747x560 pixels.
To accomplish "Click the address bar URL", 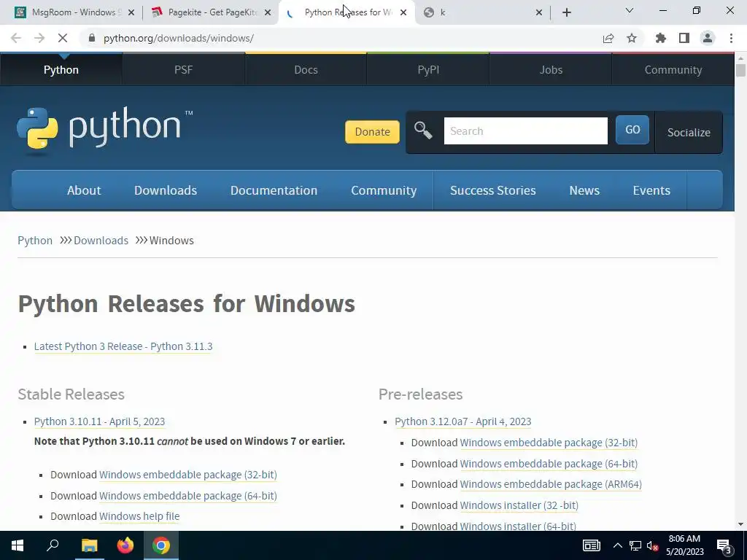I will [179, 38].
